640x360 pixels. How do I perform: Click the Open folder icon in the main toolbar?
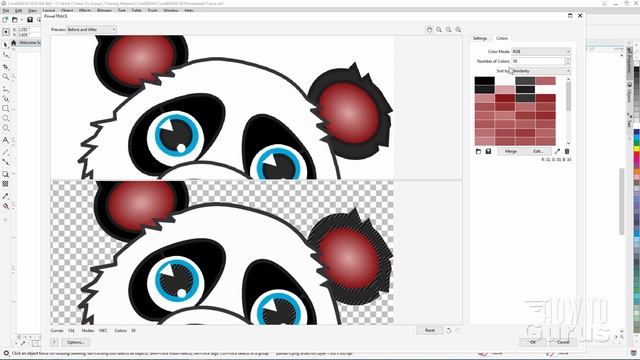pyautogui.click(x=15, y=20)
